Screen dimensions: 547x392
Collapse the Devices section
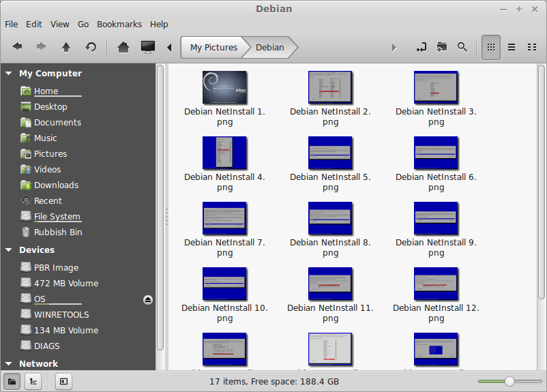pyautogui.click(x=9, y=250)
